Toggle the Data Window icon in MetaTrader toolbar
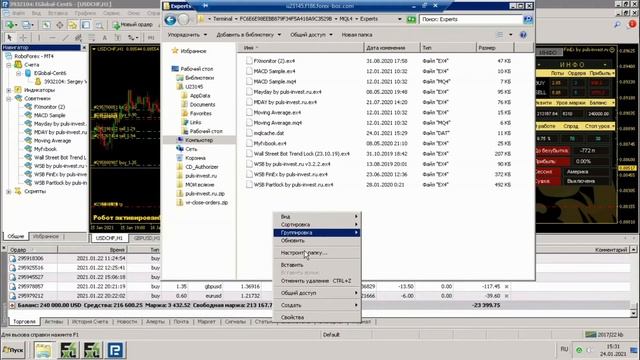This screenshot has height=360, width=640. tap(60, 25)
